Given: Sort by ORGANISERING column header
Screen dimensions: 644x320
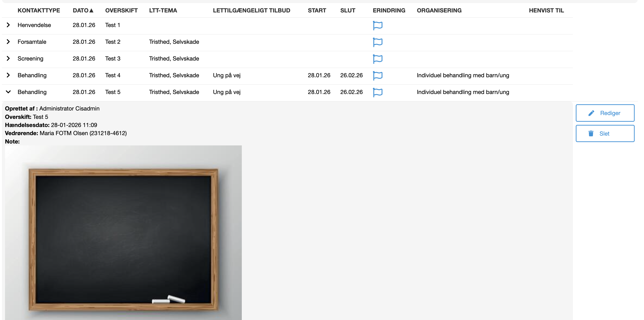Looking at the screenshot, I should pos(439,11).
